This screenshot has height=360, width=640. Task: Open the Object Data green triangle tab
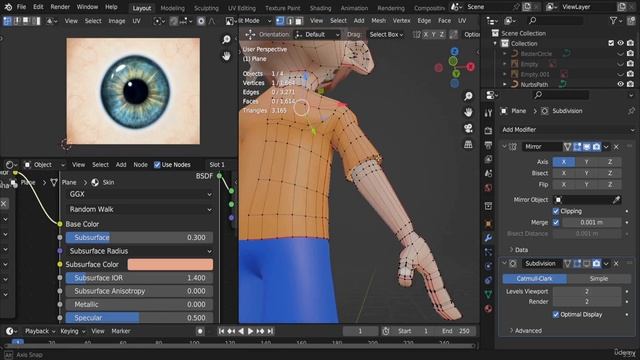pos(488,294)
